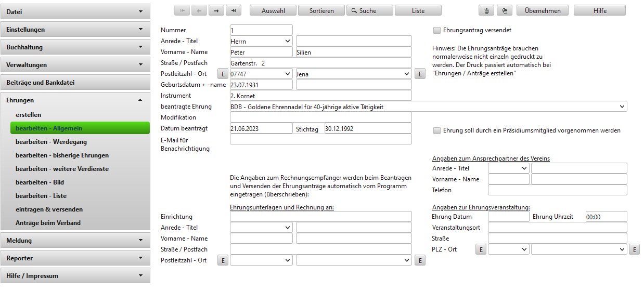Click the Nummer field
The image size is (644, 291).
pos(261,30)
